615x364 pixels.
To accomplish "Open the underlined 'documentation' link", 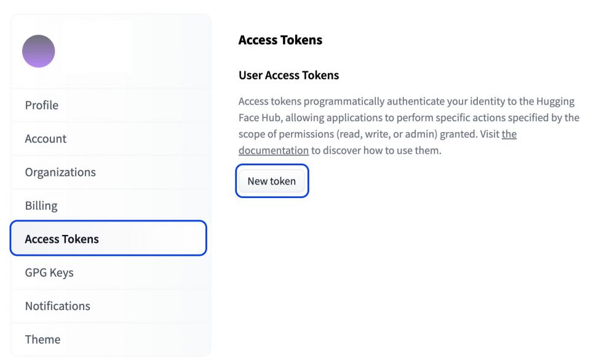I will click(273, 150).
